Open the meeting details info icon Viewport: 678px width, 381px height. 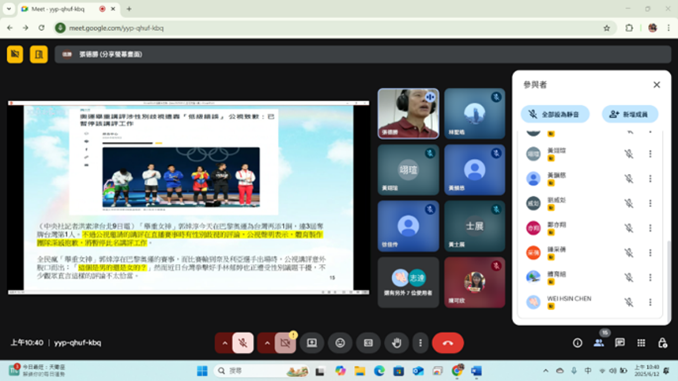click(x=577, y=343)
